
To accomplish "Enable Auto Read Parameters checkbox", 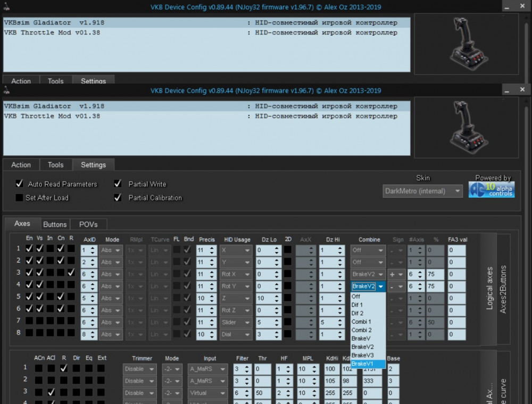I will [x=19, y=184].
